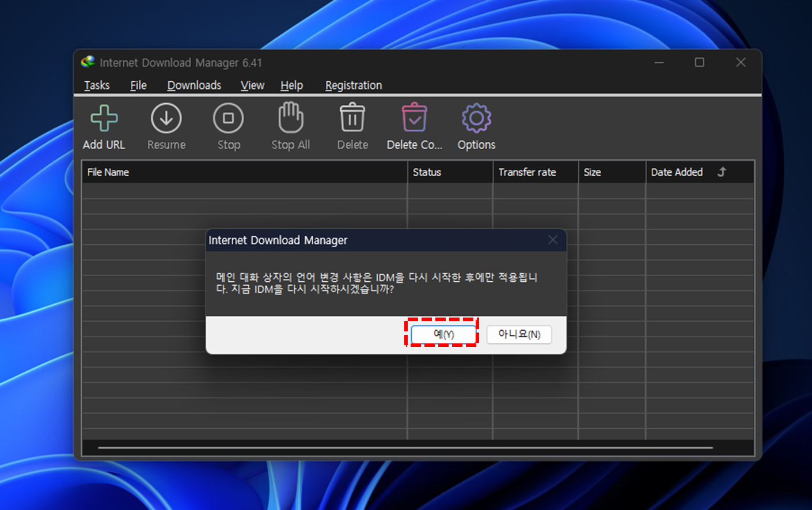Open the View menu
The width and height of the screenshot is (812, 510).
click(252, 85)
